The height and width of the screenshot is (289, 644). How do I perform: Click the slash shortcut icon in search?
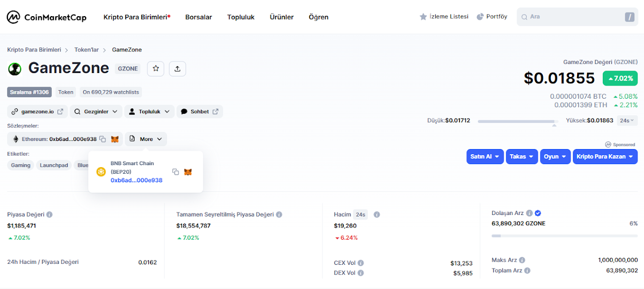pyautogui.click(x=629, y=17)
